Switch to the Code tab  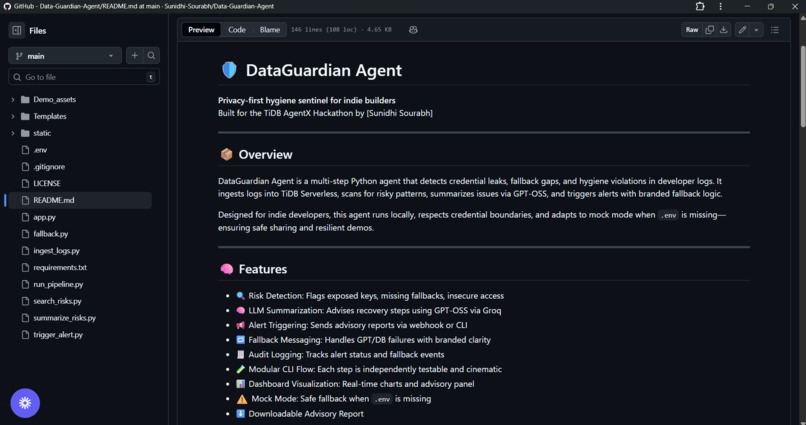pyautogui.click(x=237, y=30)
